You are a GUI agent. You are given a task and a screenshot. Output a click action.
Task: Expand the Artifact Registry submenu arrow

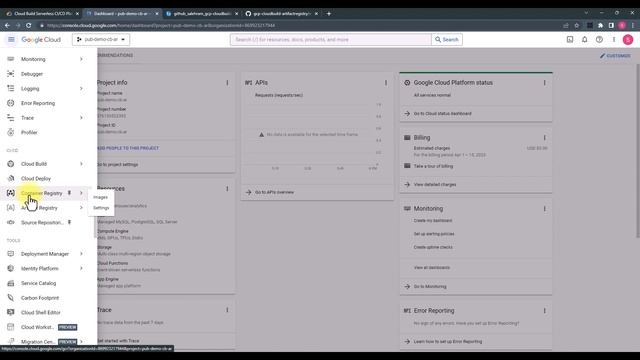click(81, 208)
